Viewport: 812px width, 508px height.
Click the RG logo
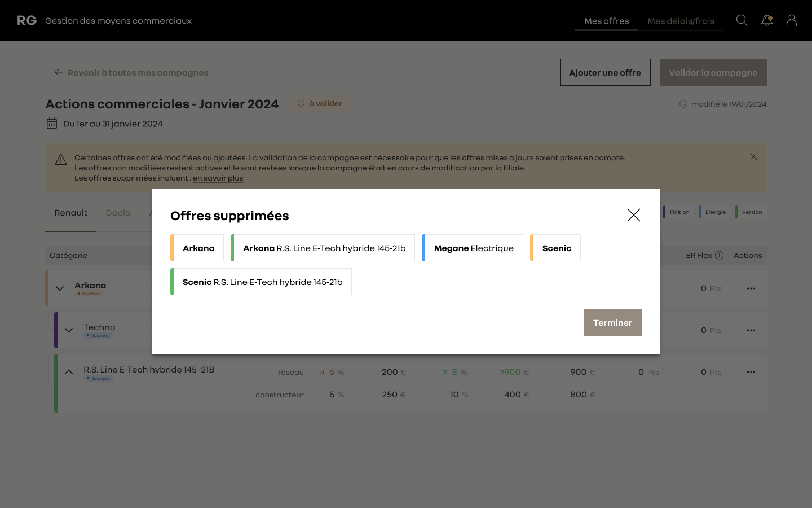coord(27,20)
